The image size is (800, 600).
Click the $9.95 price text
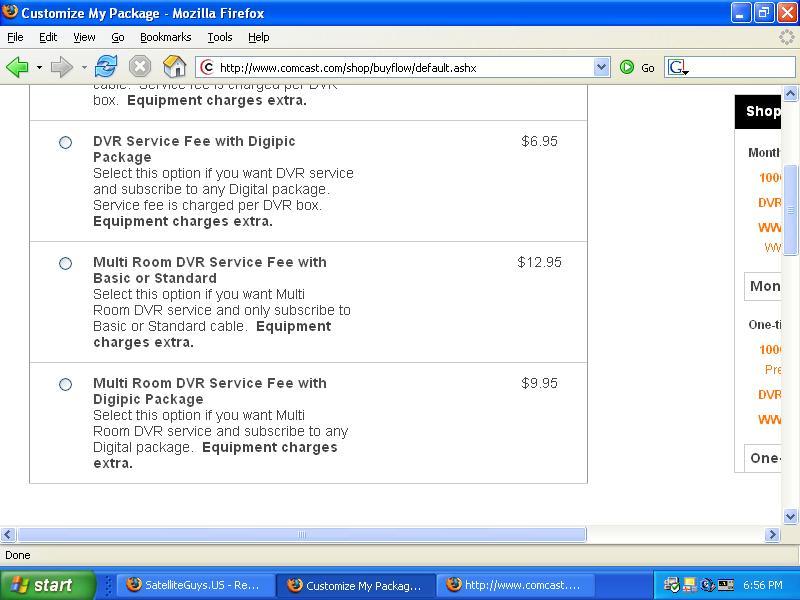click(539, 383)
